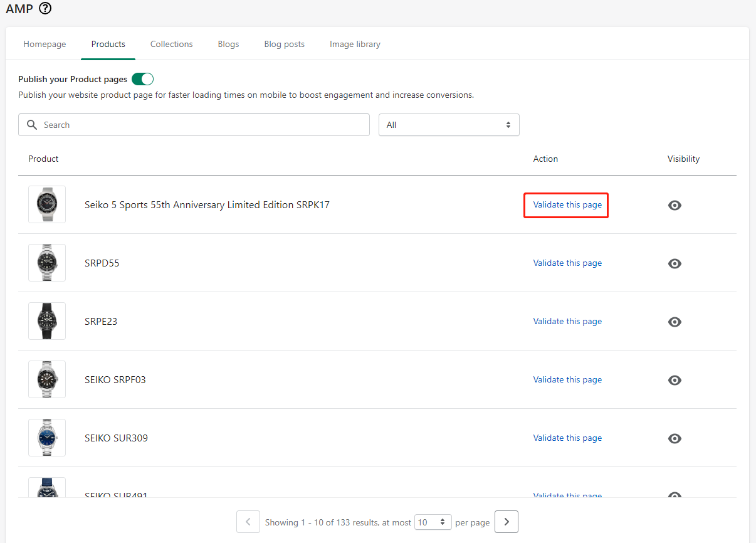Toggle visibility eye for SEIKO SUR309
The image size is (756, 543).
point(675,438)
